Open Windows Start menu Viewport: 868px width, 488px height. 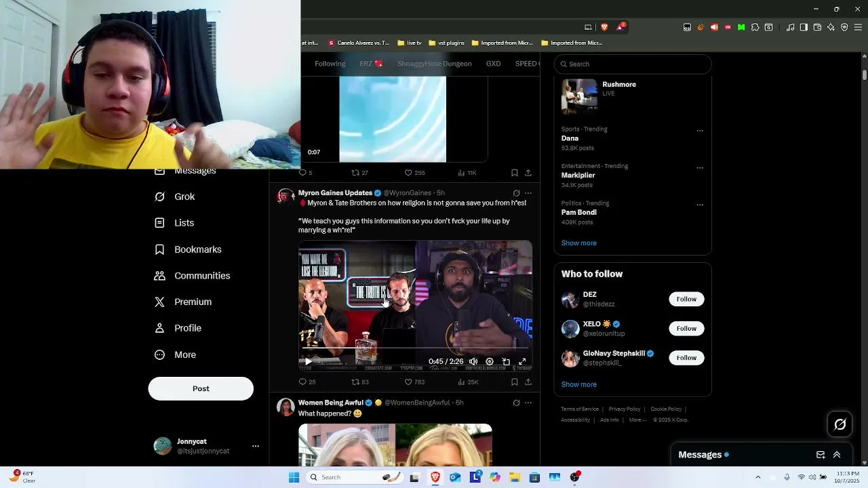point(294,477)
